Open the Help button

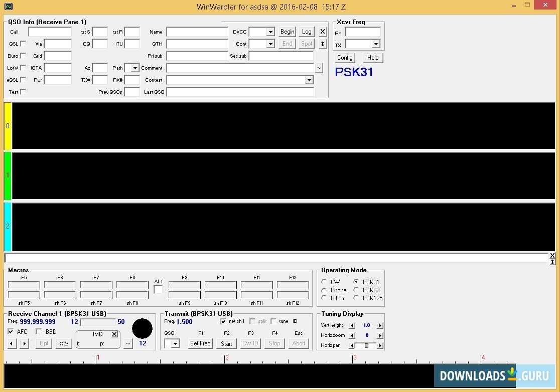(372, 58)
